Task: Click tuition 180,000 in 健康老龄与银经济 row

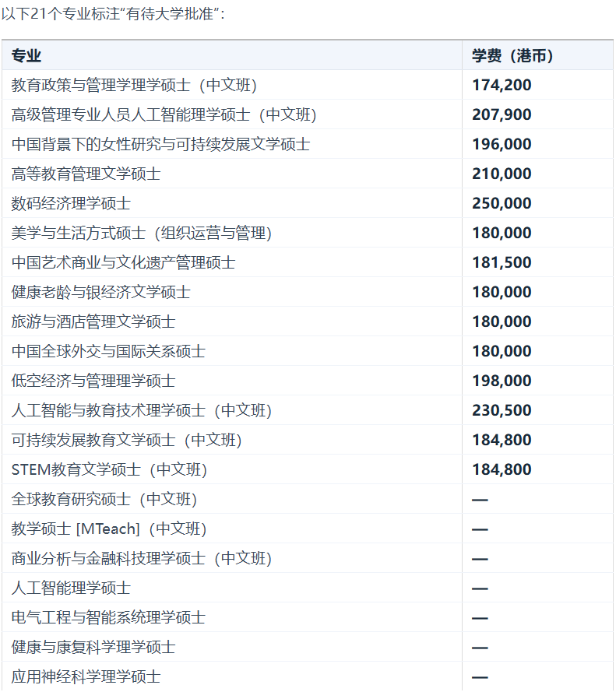Action: click(x=502, y=292)
